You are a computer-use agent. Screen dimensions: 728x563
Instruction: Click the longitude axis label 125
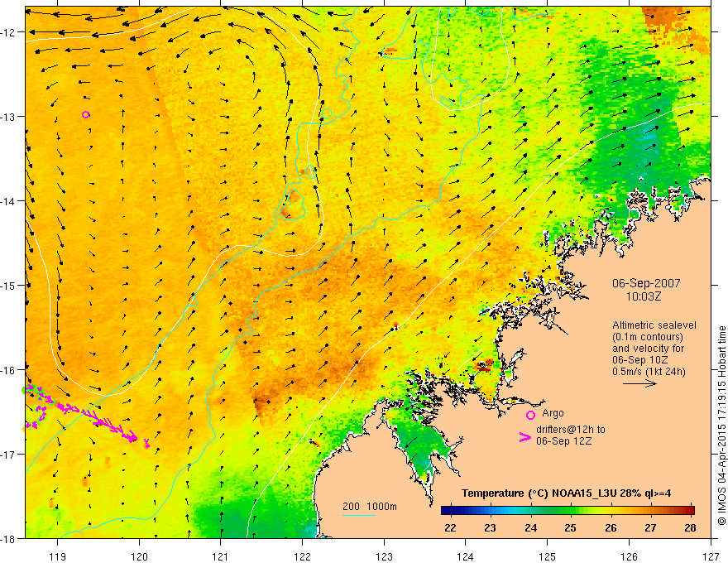click(x=547, y=556)
